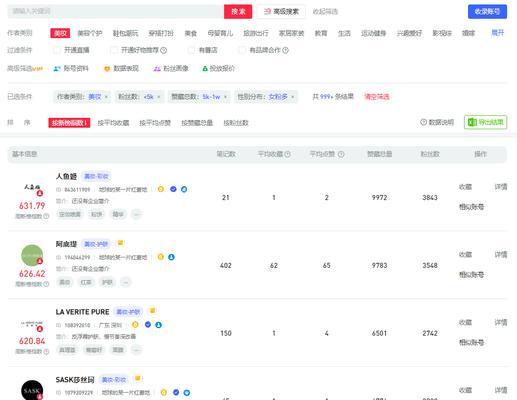Sort by 按平均收藏
This screenshot has height=400, width=517.
click(113, 123)
